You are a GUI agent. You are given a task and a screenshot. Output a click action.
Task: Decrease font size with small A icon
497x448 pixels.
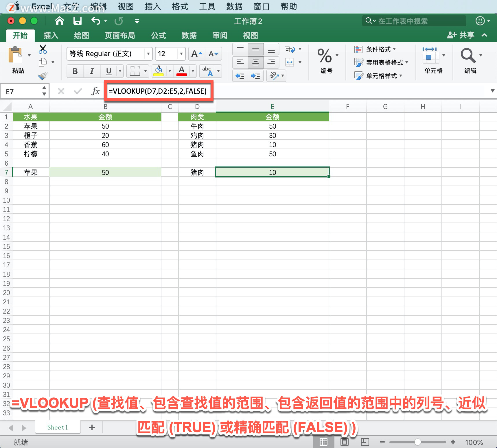[213, 54]
